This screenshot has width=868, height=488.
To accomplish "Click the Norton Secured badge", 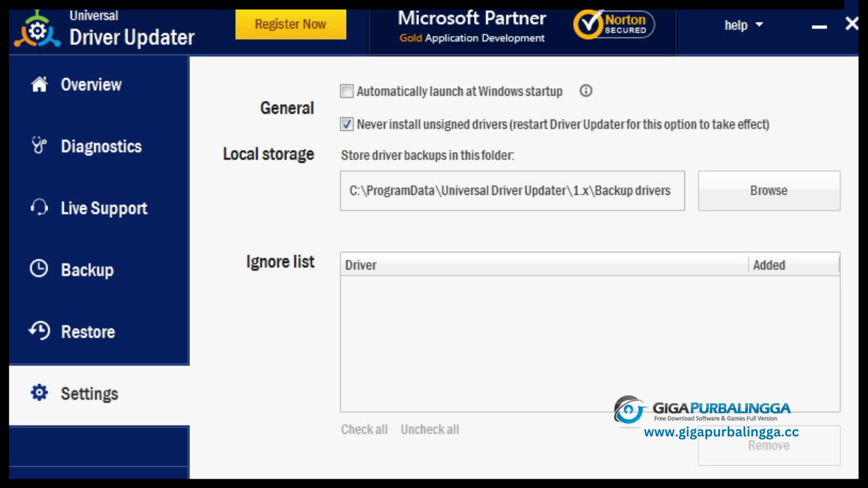I will pos(614,24).
